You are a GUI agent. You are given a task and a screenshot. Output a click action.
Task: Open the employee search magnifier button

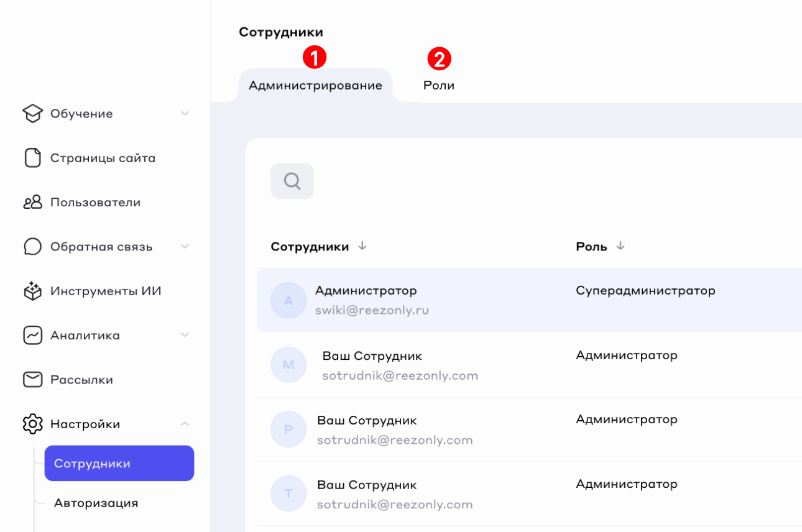(x=292, y=181)
